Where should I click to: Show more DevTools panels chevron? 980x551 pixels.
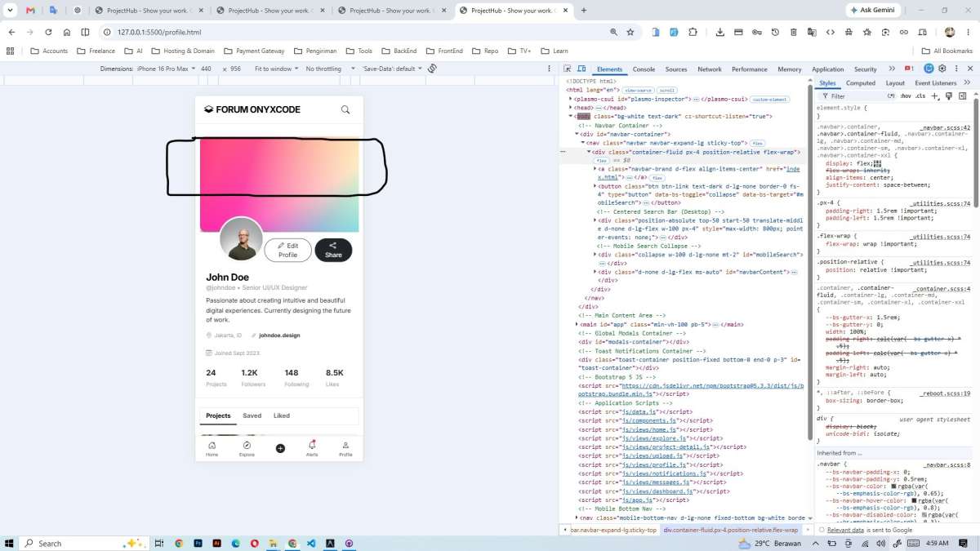coord(892,69)
